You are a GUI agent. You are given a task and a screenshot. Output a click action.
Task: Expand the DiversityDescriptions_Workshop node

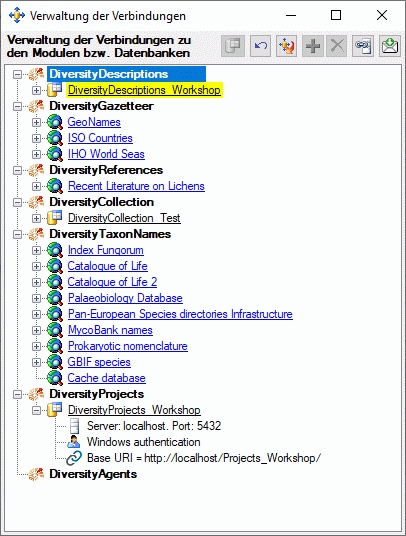[x=36, y=90]
